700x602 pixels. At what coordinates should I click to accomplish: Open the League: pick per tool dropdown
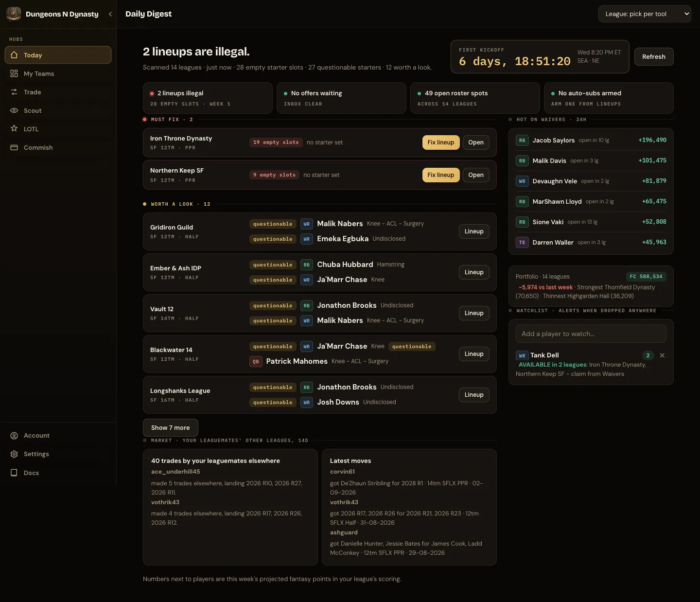[645, 14]
